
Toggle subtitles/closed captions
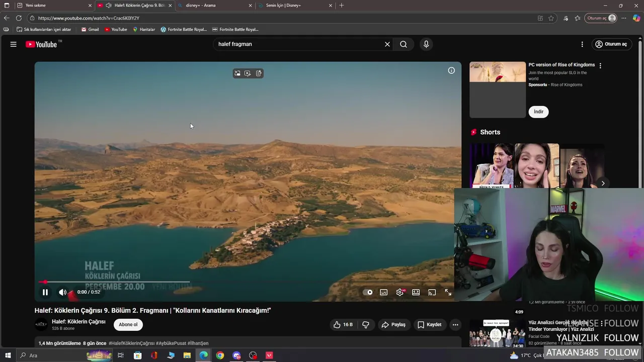point(384,292)
